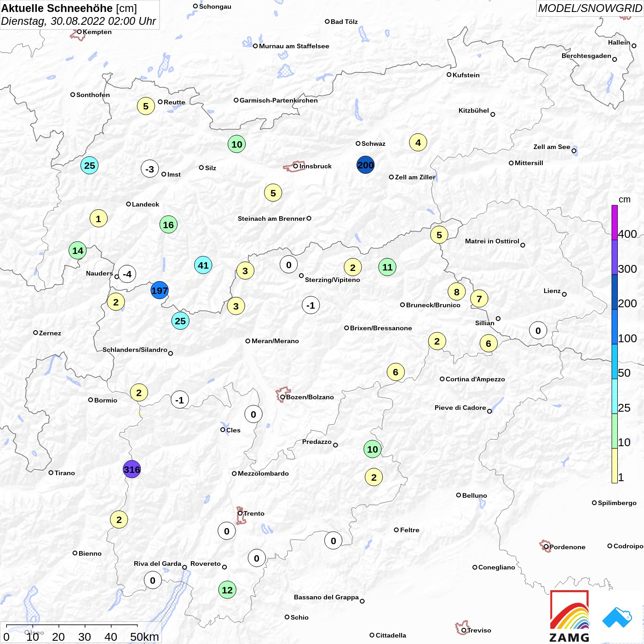Click the 'Aktuelle Schneehöhe [cm]' title
Screen dimensions: 644x644
[x=69, y=8]
